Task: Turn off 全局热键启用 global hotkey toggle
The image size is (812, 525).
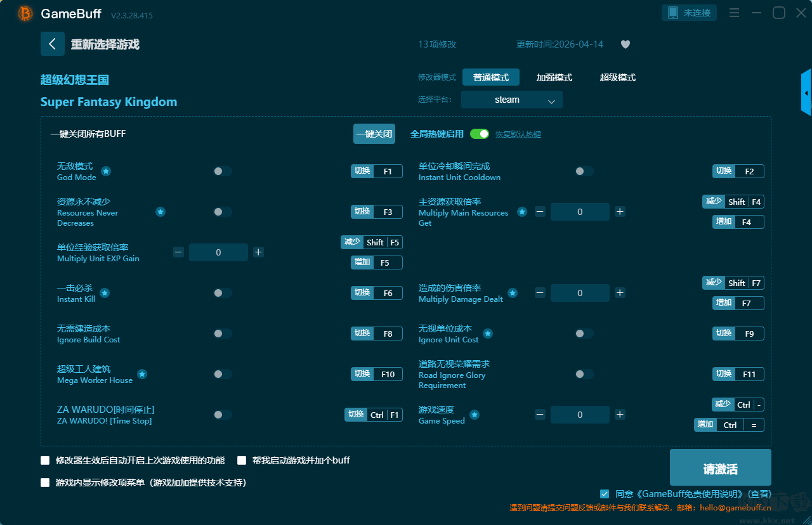Action: pos(480,134)
